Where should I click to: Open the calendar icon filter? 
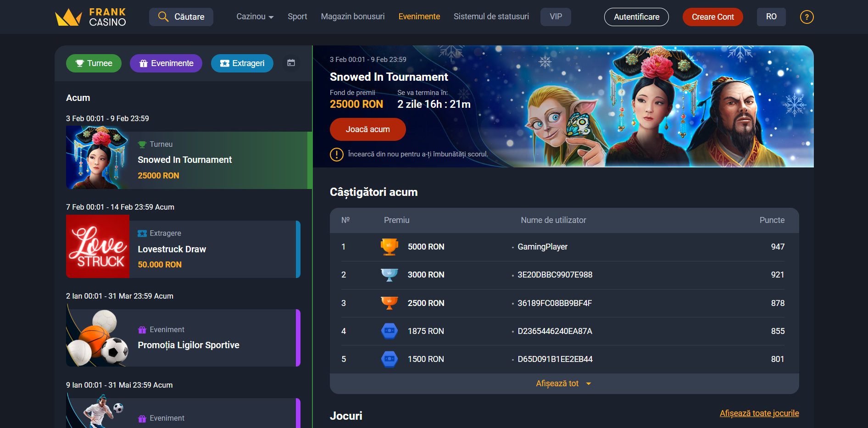(x=291, y=63)
